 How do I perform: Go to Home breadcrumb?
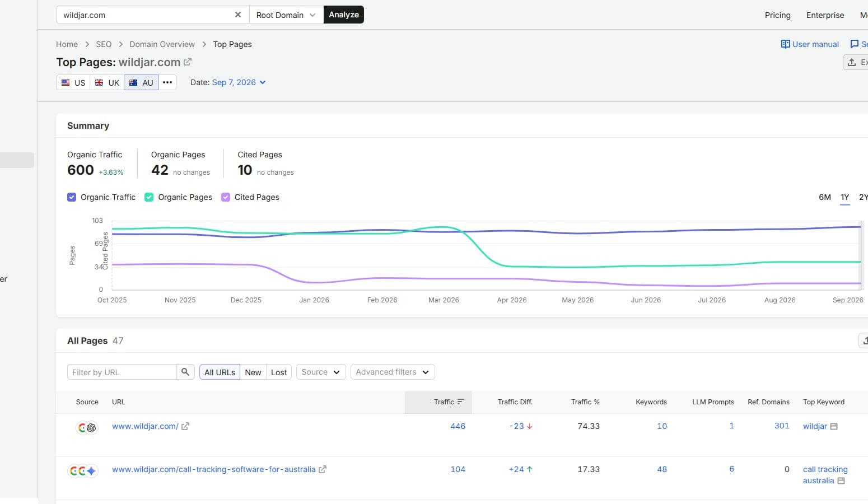pos(67,44)
